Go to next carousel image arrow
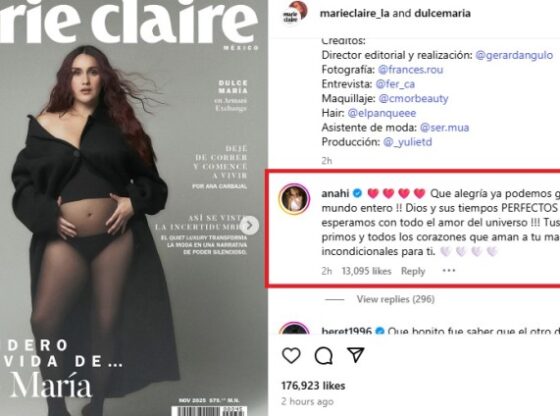560x416 pixels. point(249,225)
